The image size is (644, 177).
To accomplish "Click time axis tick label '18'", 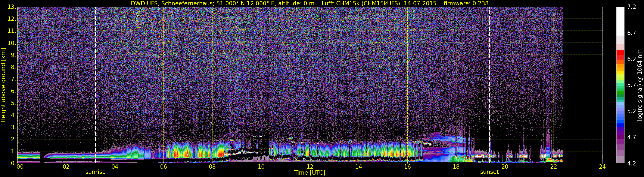I will (x=456, y=166).
